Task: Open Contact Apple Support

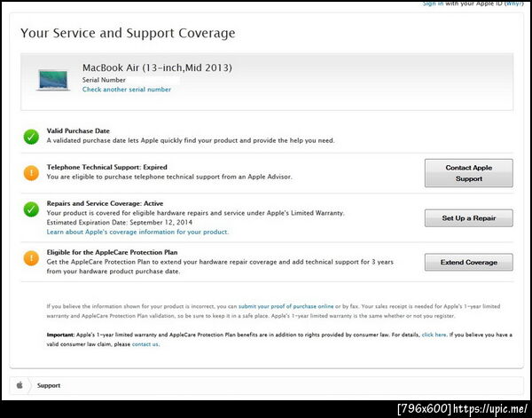Action: click(x=468, y=173)
